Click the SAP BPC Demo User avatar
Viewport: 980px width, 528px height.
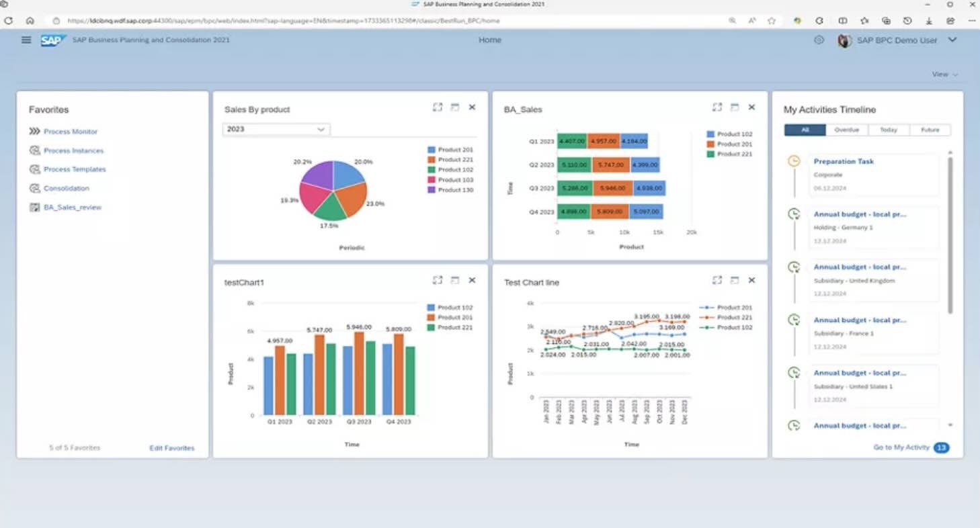coord(844,40)
